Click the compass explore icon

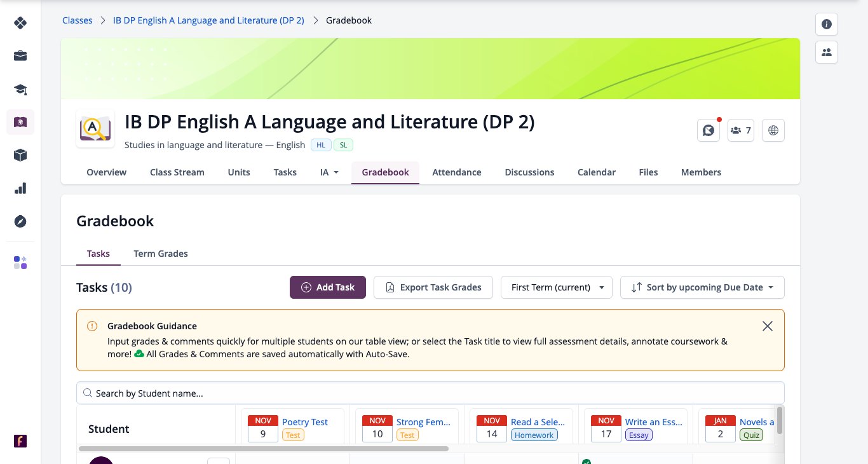tap(20, 221)
